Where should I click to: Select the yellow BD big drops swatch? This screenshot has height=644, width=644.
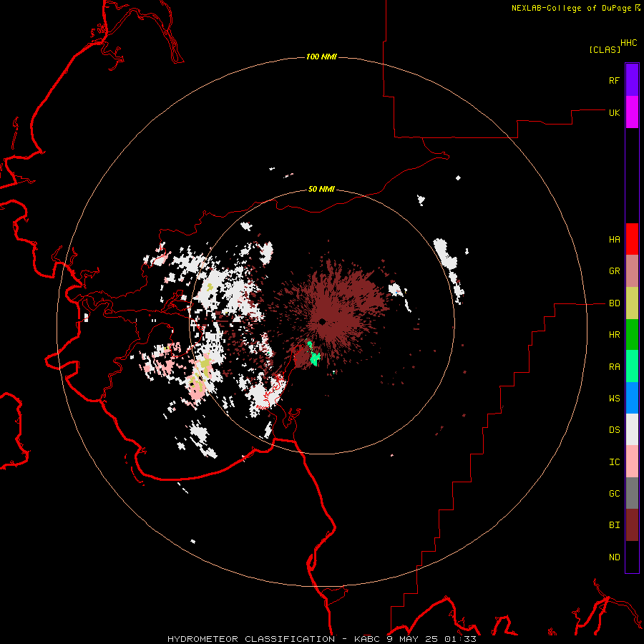click(x=632, y=303)
